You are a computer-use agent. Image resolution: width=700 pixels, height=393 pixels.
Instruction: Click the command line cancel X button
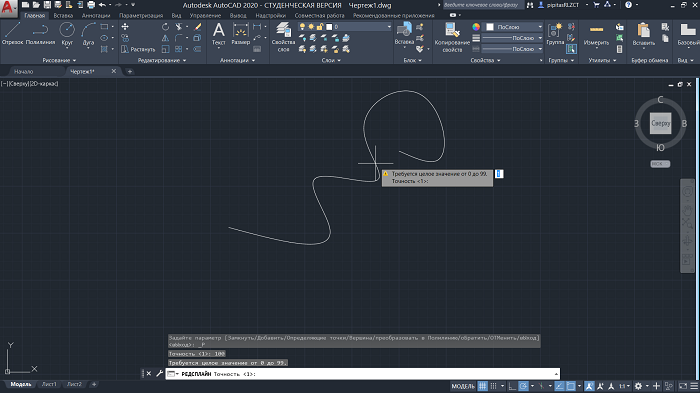coord(149,373)
